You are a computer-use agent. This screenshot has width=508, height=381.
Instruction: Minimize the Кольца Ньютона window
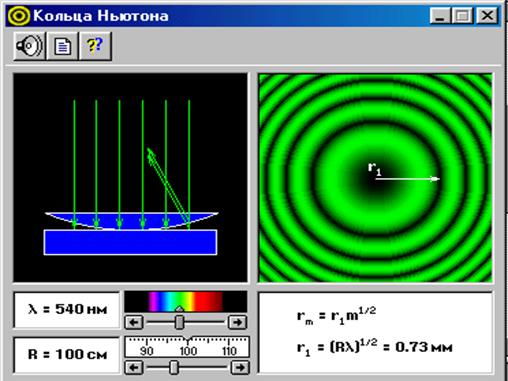click(x=440, y=15)
